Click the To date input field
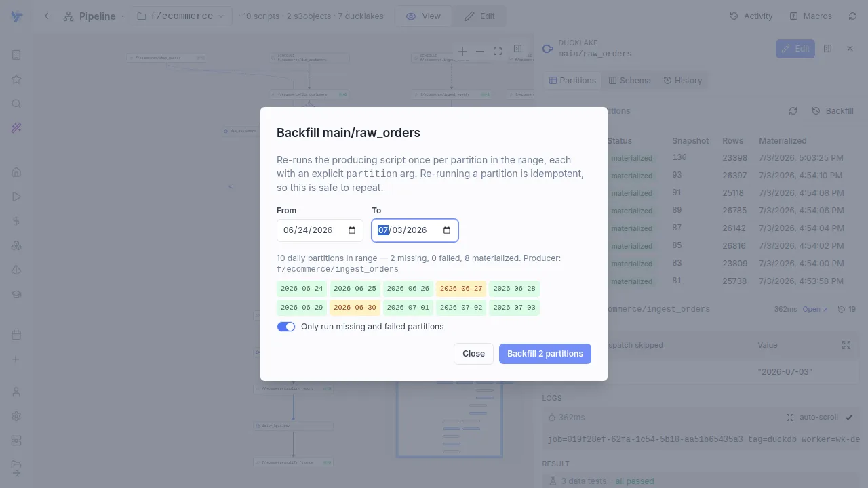868x488 pixels. pyautogui.click(x=415, y=230)
